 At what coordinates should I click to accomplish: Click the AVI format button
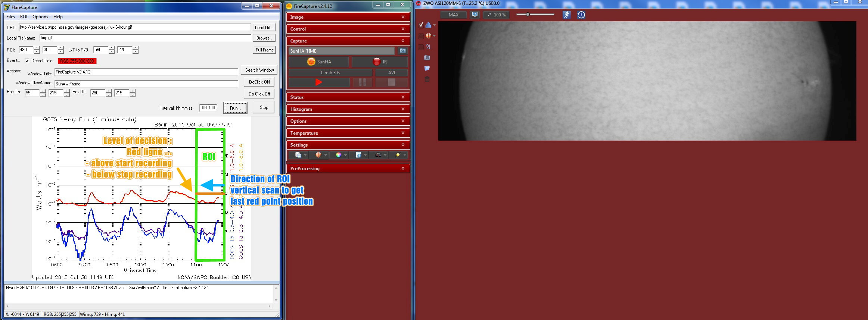click(x=392, y=72)
